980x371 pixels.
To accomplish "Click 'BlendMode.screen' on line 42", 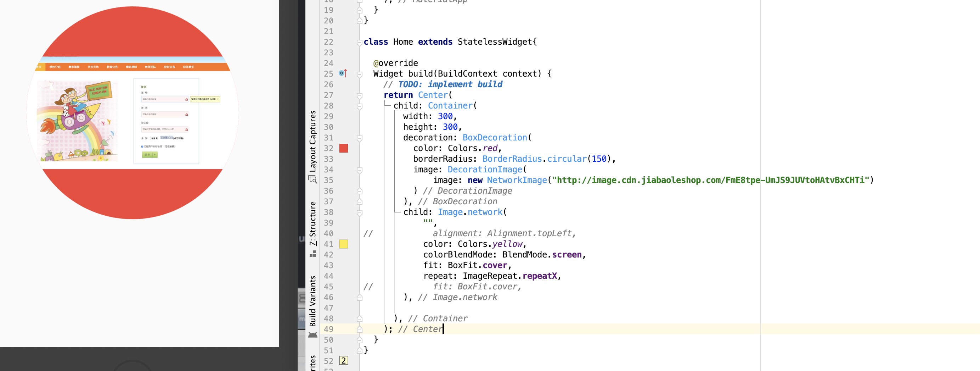I will coord(542,255).
